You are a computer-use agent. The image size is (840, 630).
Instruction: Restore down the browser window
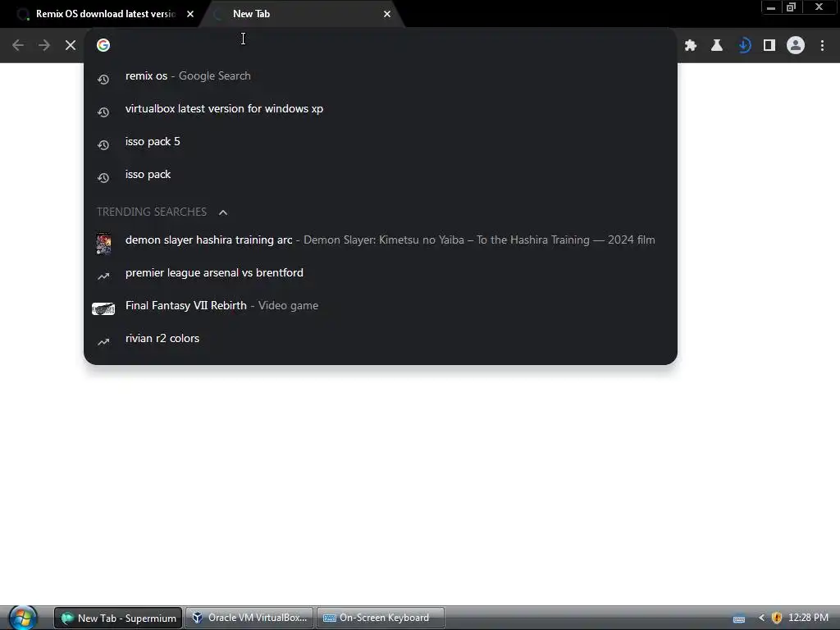coord(791,7)
